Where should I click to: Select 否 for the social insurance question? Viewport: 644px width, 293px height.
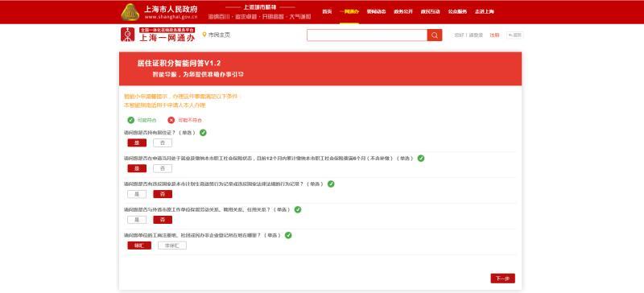coord(163,168)
